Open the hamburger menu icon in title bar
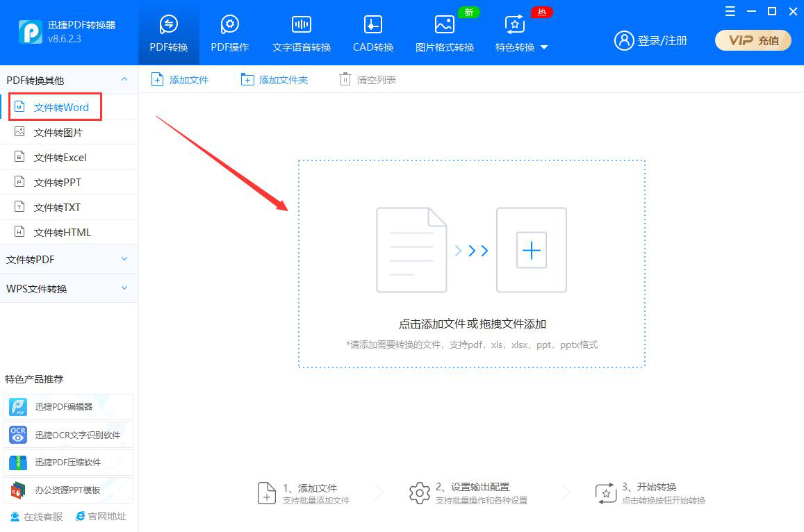This screenshot has height=532, width=804. (730, 11)
